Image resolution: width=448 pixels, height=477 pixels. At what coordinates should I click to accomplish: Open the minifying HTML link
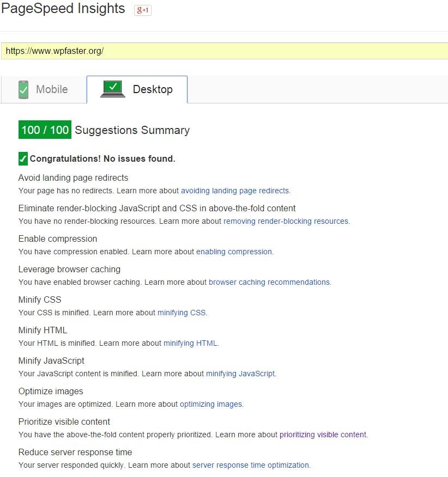191,343
